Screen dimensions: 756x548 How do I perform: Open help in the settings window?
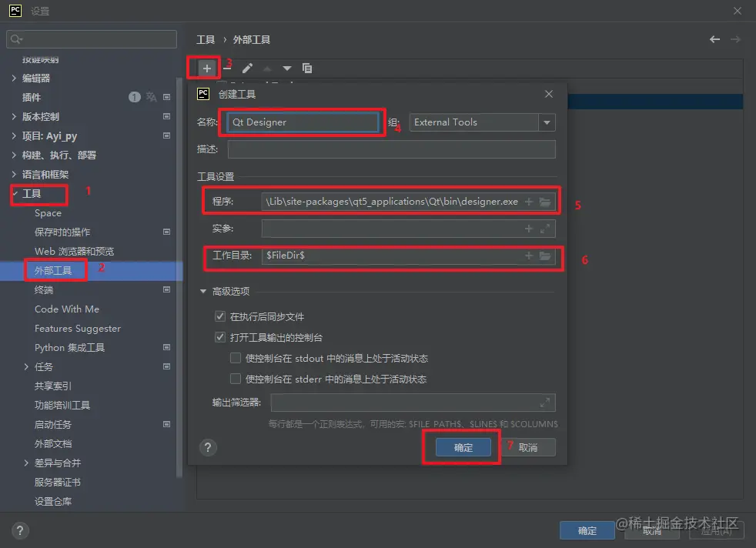click(x=20, y=531)
